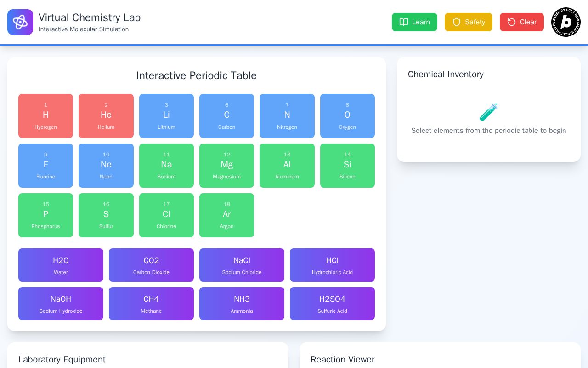
Task: Pick the NaCl Sodium Chloride compound
Action: coord(242,265)
